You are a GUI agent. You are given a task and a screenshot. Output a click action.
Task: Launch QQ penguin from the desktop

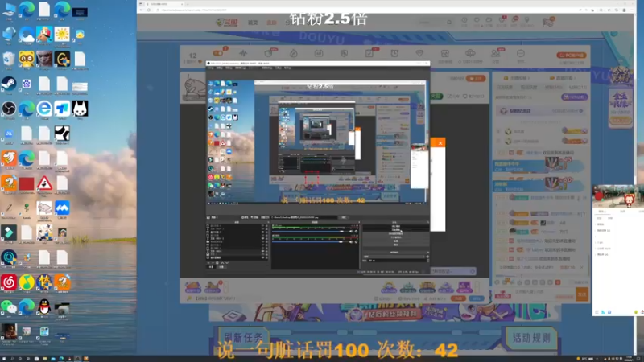pyautogui.click(x=44, y=307)
